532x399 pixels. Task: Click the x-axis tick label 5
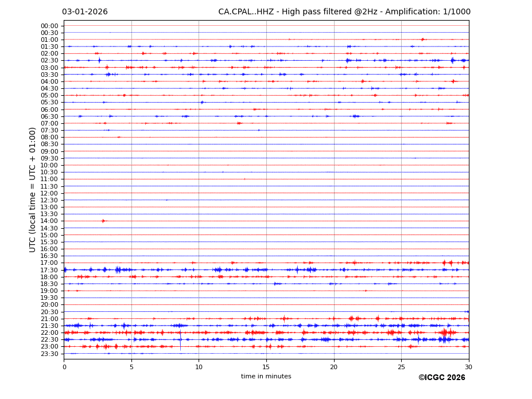coord(131,367)
